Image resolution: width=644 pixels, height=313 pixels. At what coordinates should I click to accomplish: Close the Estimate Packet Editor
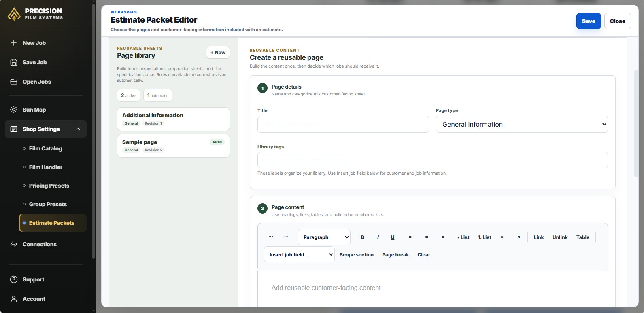pyautogui.click(x=618, y=21)
